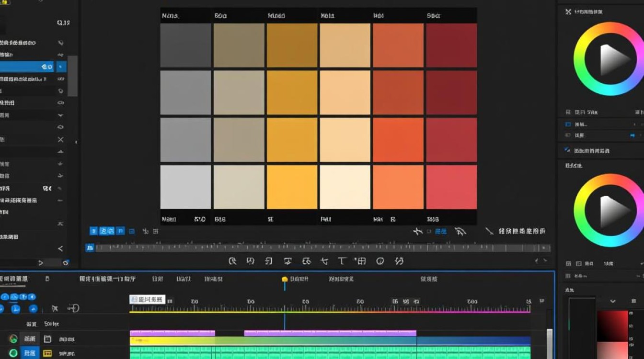The height and width of the screenshot is (359, 644).
Task: Toggle the blue highlighted label on the lower track
Action: point(30,353)
